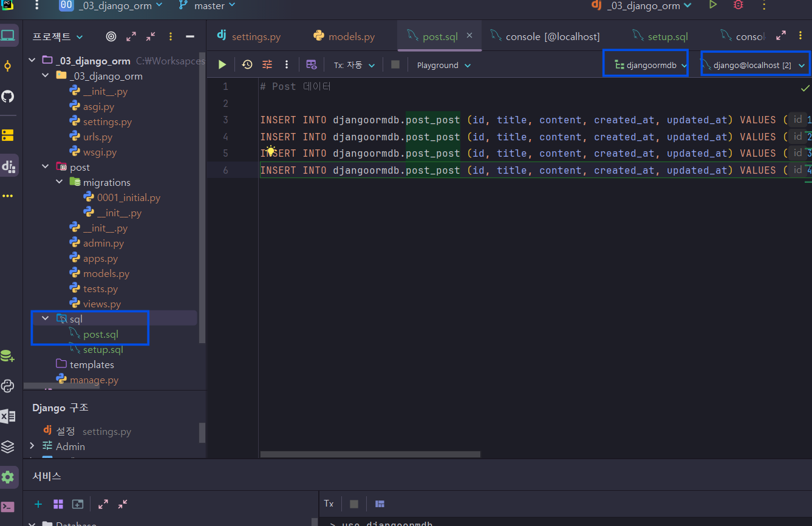The image size is (812, 526).
Task: Open editor toolbar more actions dots
Action: [287, 64]
